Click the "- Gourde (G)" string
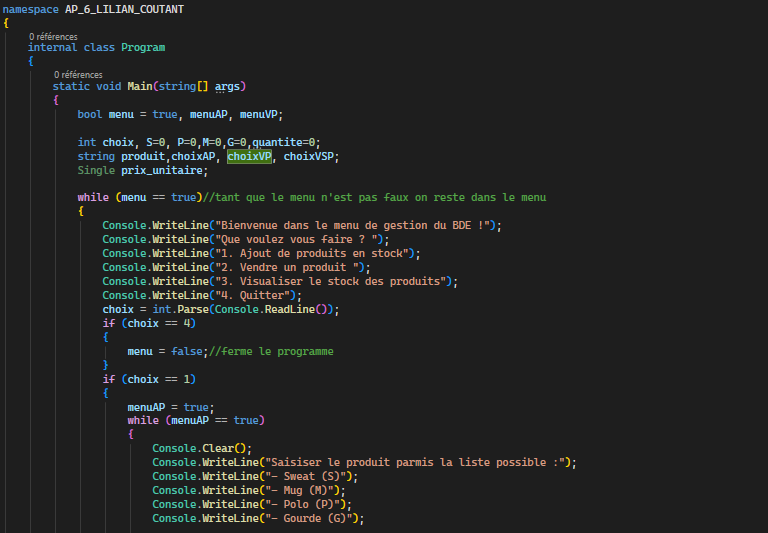 310,518
